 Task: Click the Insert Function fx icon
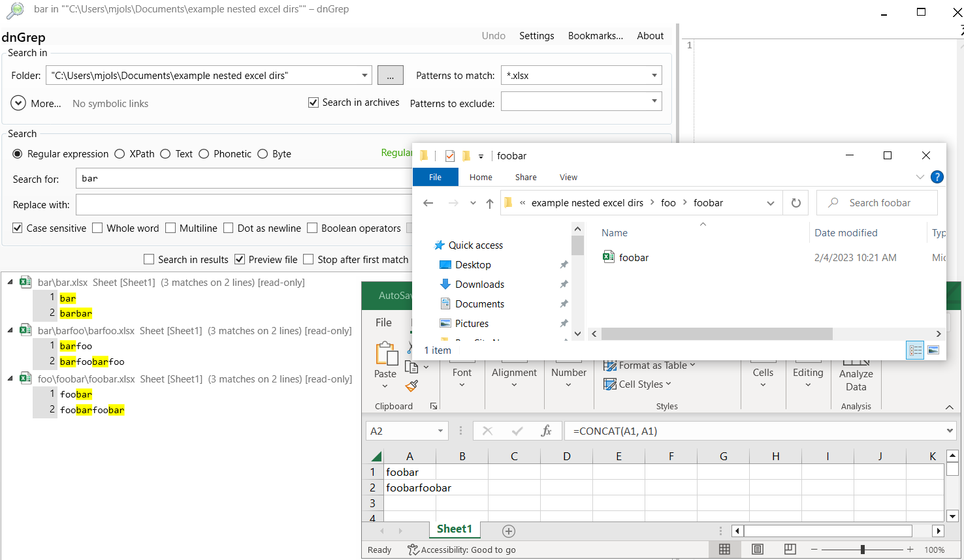pyautogui.click(x=547, y=431)
